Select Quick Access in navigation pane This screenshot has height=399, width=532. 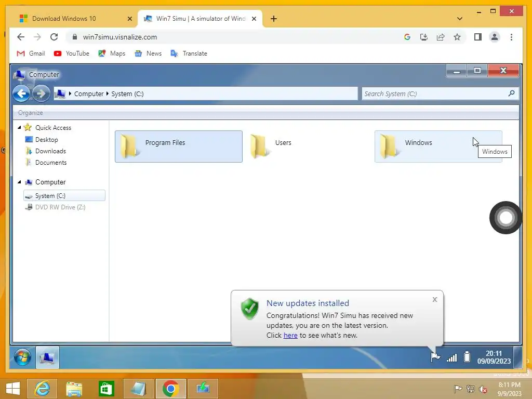[54, 128]
